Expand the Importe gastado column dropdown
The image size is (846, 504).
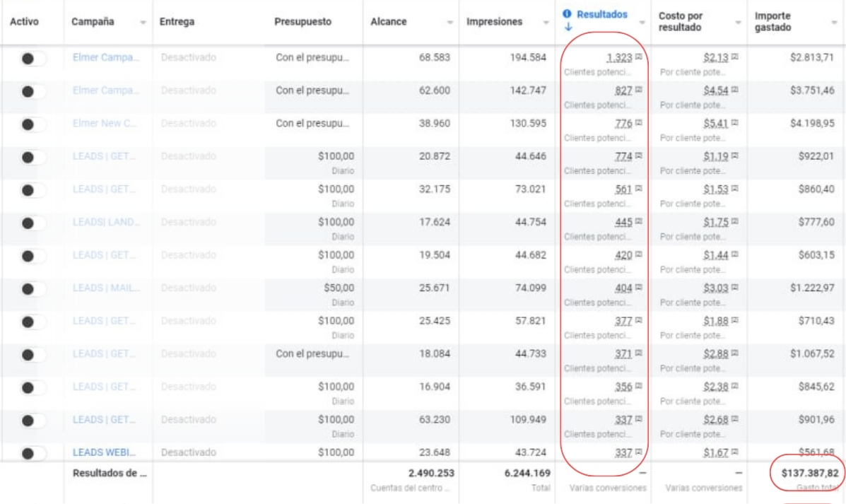[x=835, y=23]
